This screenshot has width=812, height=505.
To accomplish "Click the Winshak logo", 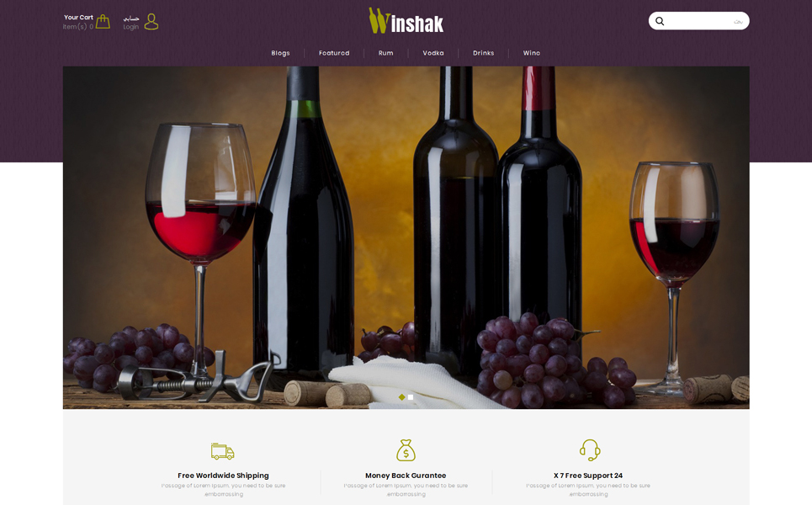I will pos(406,21).
